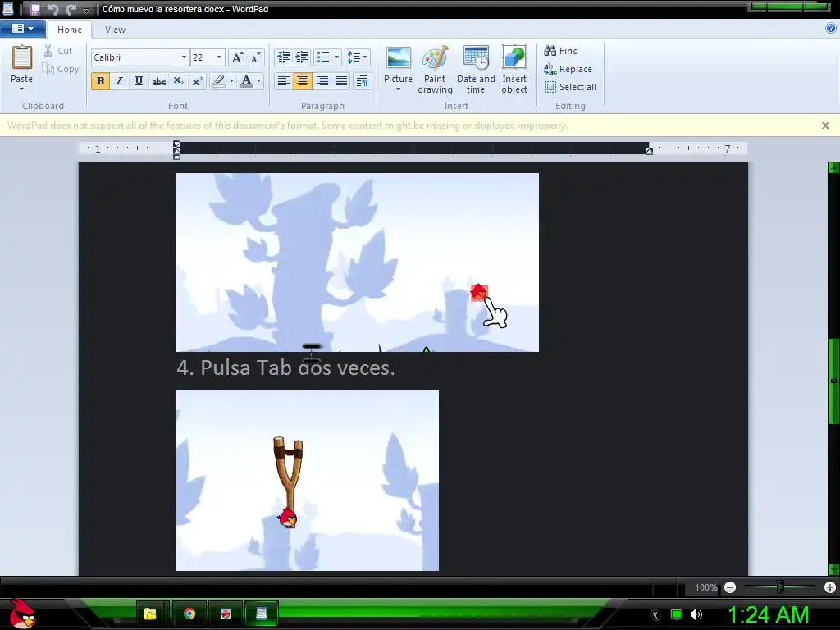Dismiss the format warning bar
Screen dimensions: 840x630
tap(825, 126)
